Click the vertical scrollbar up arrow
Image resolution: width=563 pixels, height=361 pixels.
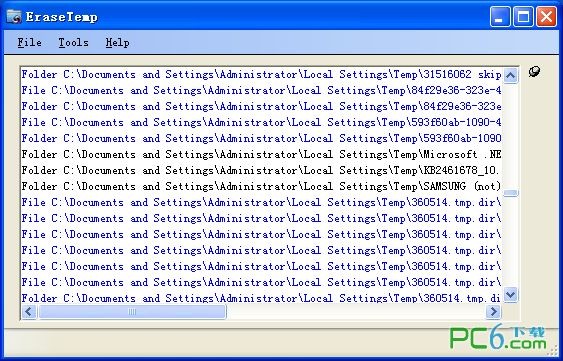click(510, 75)
